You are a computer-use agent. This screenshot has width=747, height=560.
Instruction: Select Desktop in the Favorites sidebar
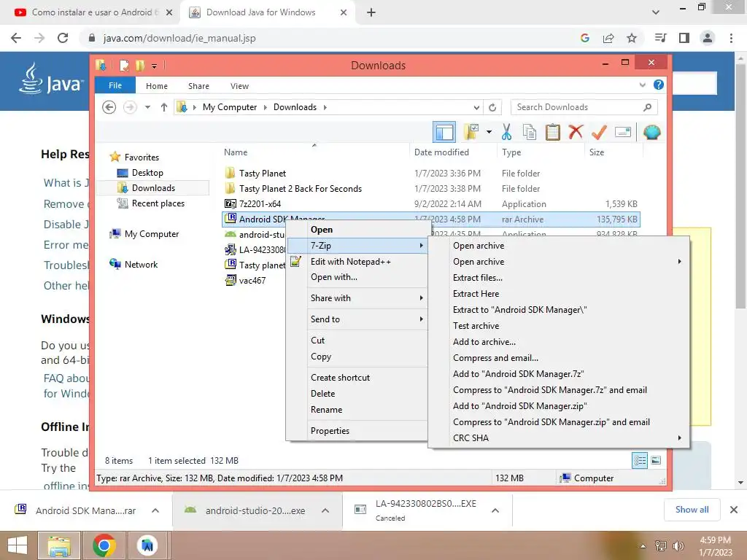[x=147, y=172]
